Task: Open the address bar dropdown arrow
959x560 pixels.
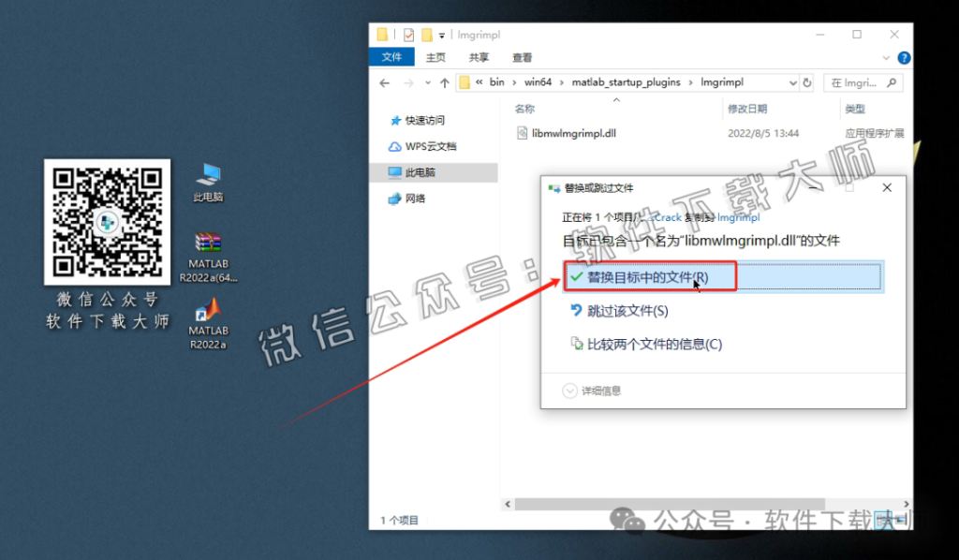Action: click(x=793, y=82)
